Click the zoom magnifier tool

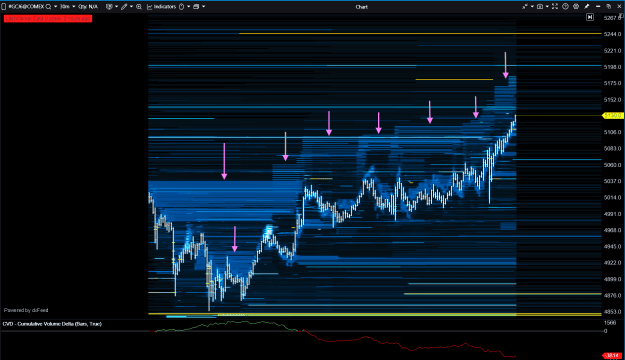click(x=139, y=7)
